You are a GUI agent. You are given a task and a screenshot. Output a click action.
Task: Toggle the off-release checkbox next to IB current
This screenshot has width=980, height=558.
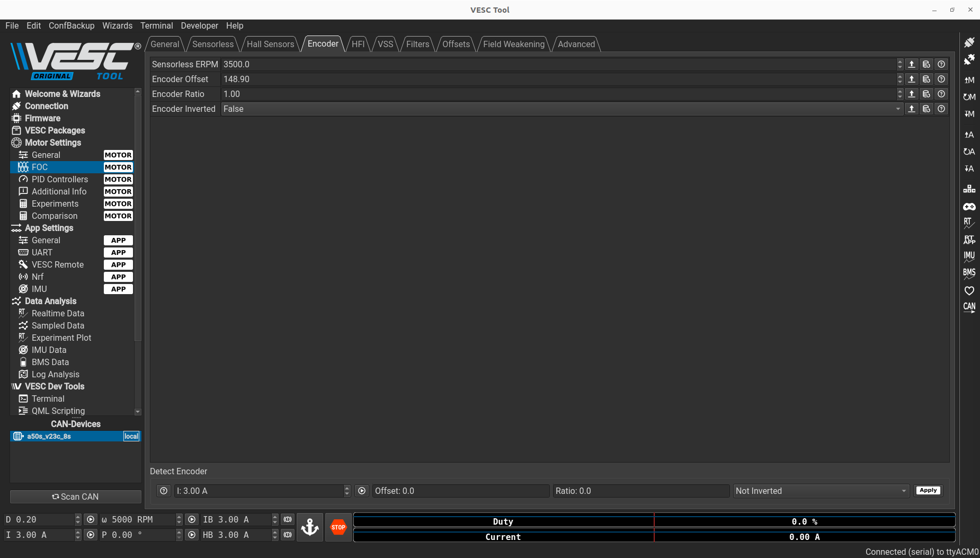coord(287,519)
